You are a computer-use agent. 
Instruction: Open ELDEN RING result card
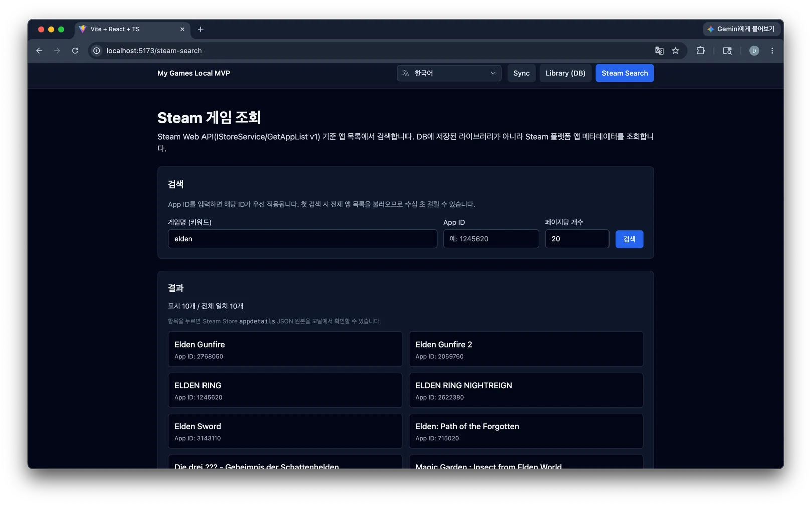(285, 390)
